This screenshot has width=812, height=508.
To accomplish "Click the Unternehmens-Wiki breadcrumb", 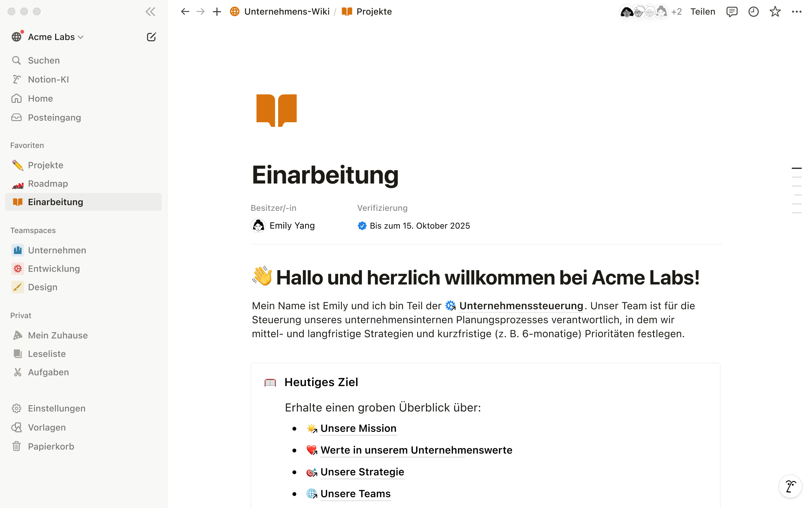I will [x=280, y=12].
